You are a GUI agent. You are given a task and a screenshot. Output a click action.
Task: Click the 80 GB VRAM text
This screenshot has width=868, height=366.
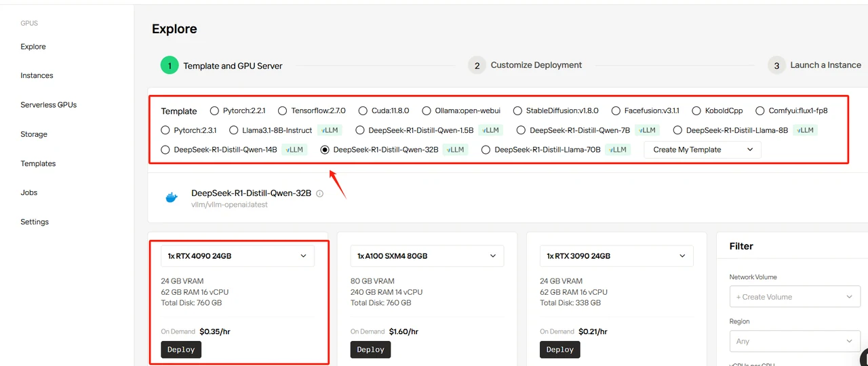click(x=372, y=281)
